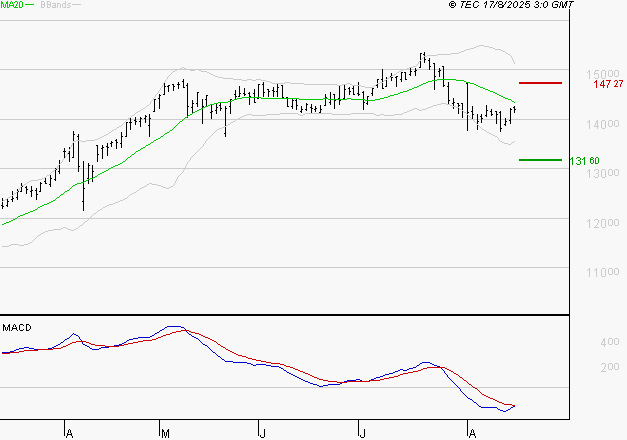This screenshot has height=440, width=627.
Task: Select the M month marker on the time axis
Action: coord(163,434)
